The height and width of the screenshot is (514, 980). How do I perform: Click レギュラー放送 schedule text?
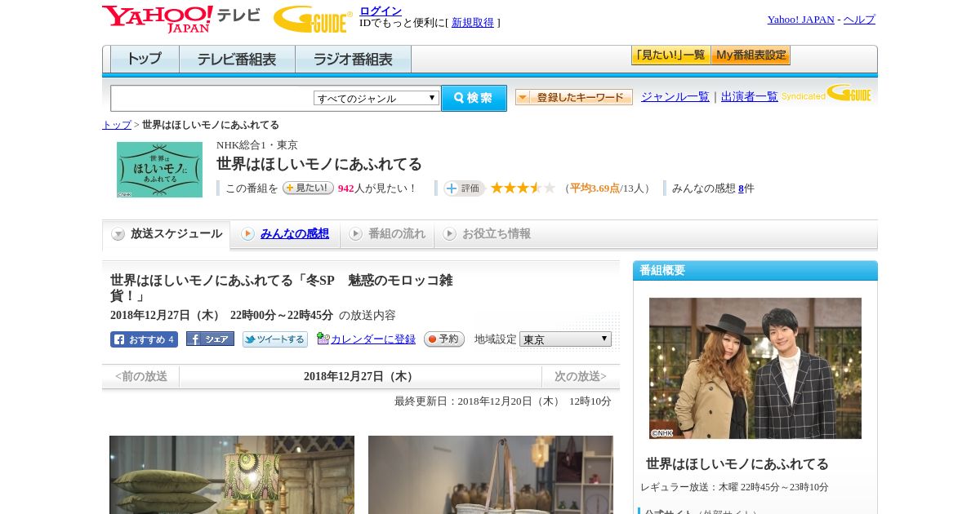tap(734, 487)
